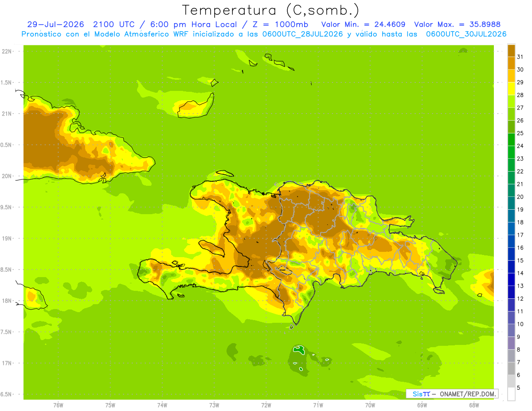Viewport: 532px width, 411px height.
Task: Click the '69W' longitude label
Action: (x=422, y=405)
